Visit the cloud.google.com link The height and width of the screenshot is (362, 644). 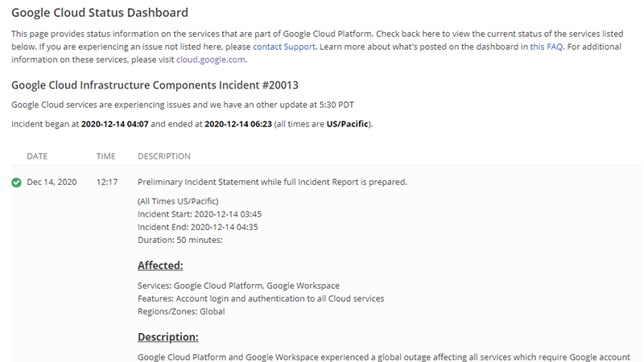pos(210,60)
